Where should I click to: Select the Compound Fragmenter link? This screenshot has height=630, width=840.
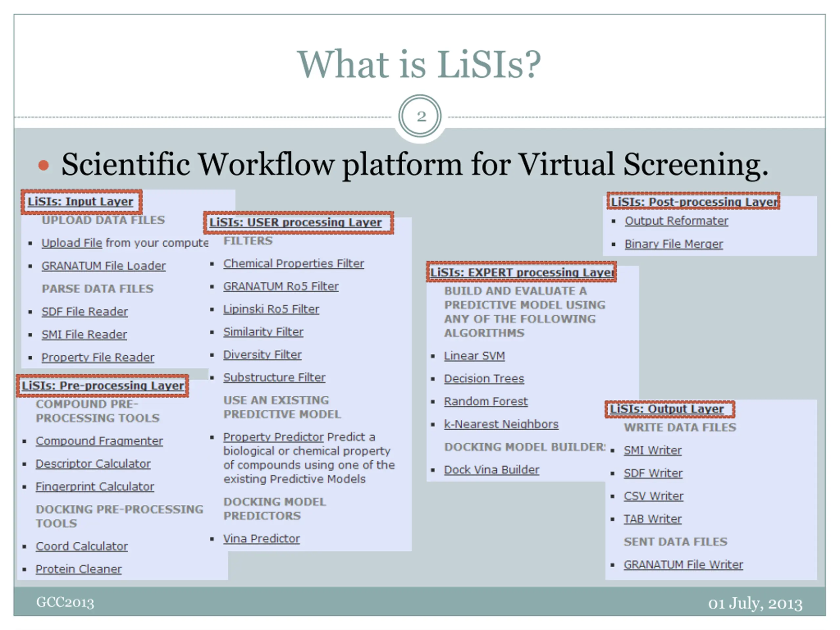(x=99, y=441)
